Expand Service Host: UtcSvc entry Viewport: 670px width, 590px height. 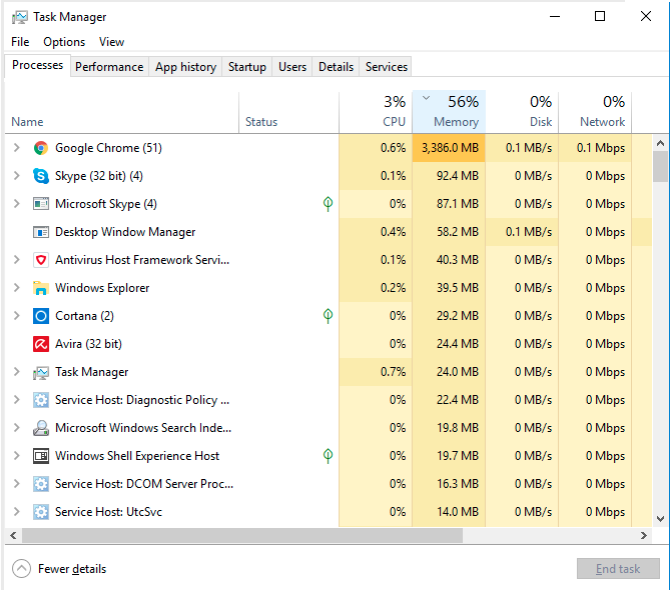click(17, 511)
